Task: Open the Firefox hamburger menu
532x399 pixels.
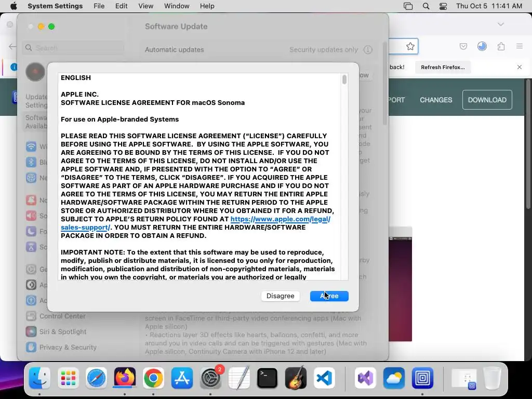Action: click(x=520, y=46)
